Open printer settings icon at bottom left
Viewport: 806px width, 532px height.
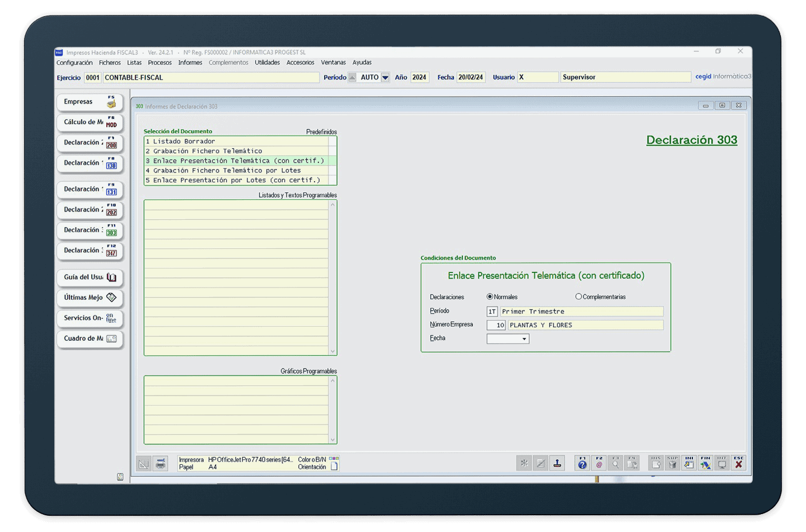(161, 463)
